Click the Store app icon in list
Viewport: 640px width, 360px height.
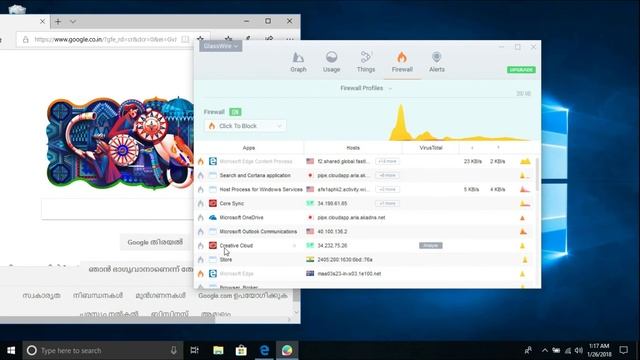click(213, 260)
